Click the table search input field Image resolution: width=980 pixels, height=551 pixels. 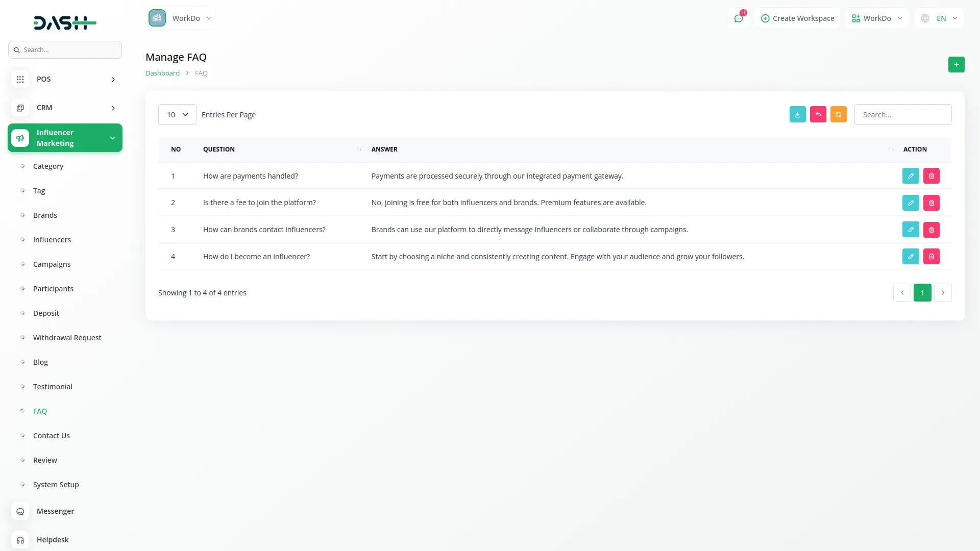[x=902, y=114]
